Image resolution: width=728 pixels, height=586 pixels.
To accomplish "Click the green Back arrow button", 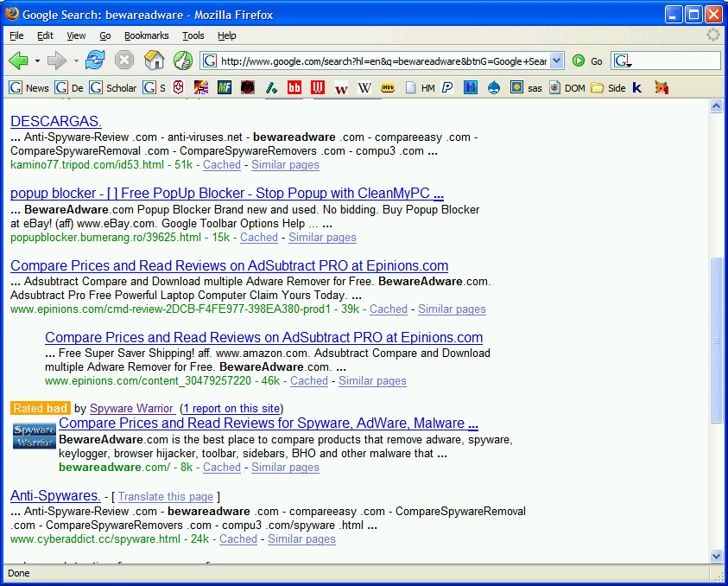I will [19, 61].
